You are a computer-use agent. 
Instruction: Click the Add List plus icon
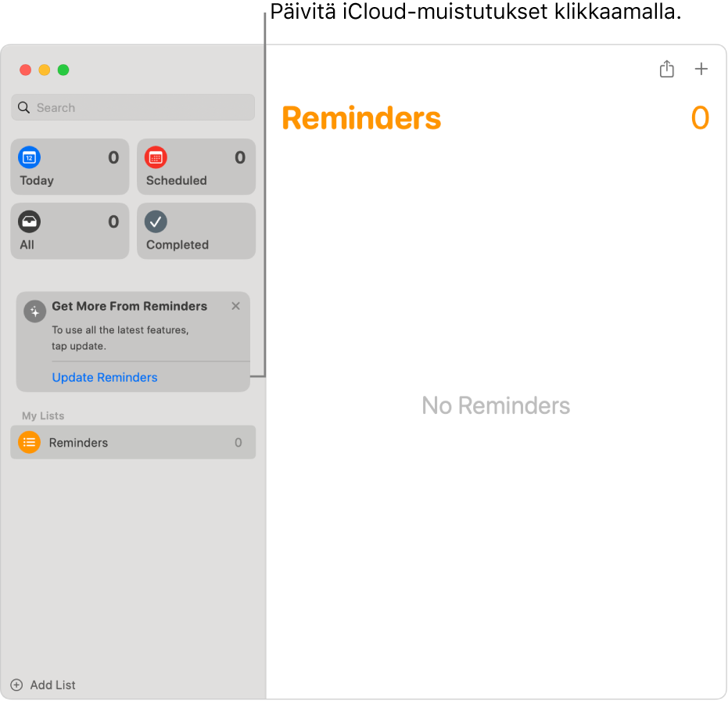[x=16, y=685]
